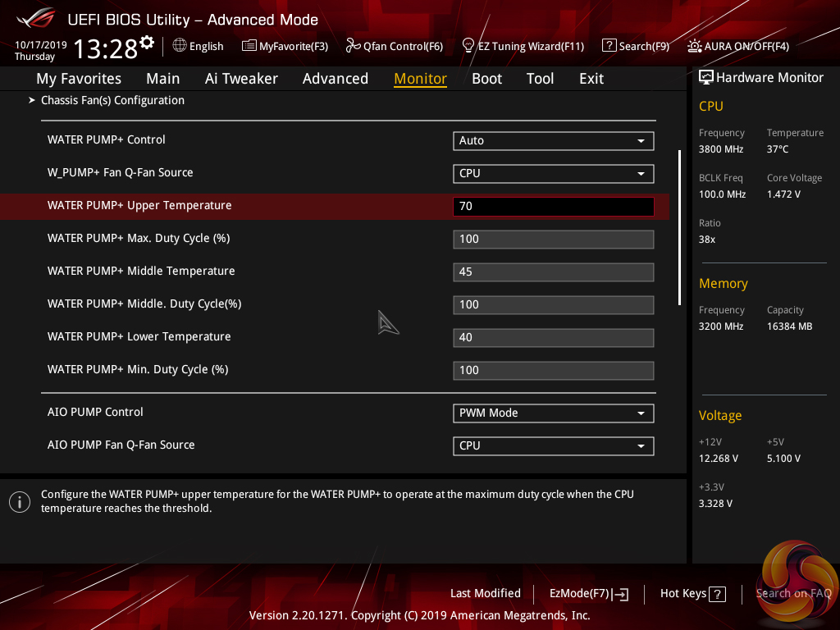
Task: Click the 10/17/2019 date text
Action: pos(41,44)
